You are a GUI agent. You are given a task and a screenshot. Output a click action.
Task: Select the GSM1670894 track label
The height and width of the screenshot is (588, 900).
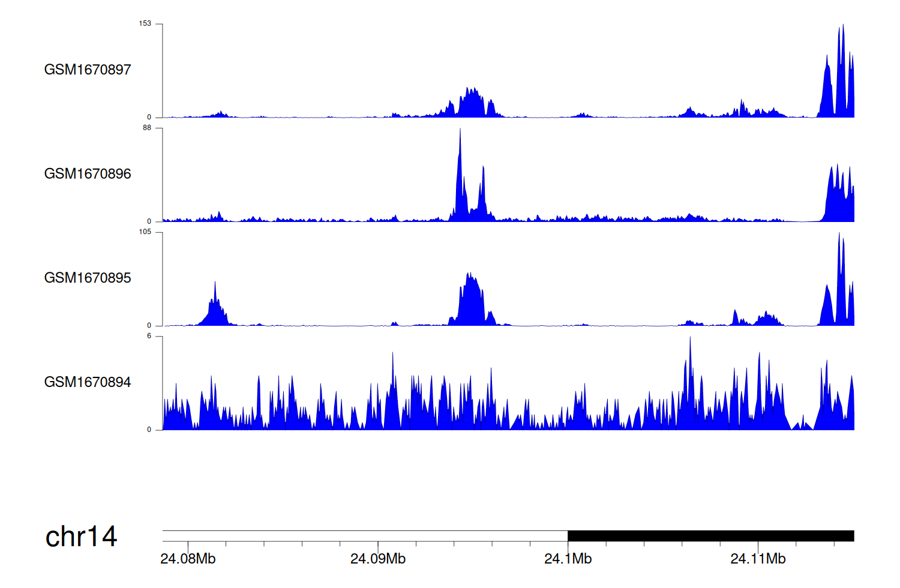88,382
